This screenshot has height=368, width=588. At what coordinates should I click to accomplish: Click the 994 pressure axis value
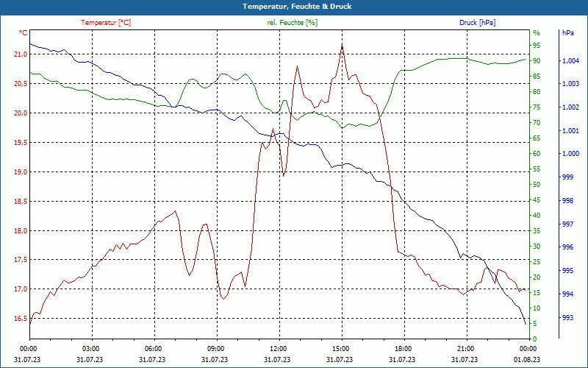click(x=568, y=294)
